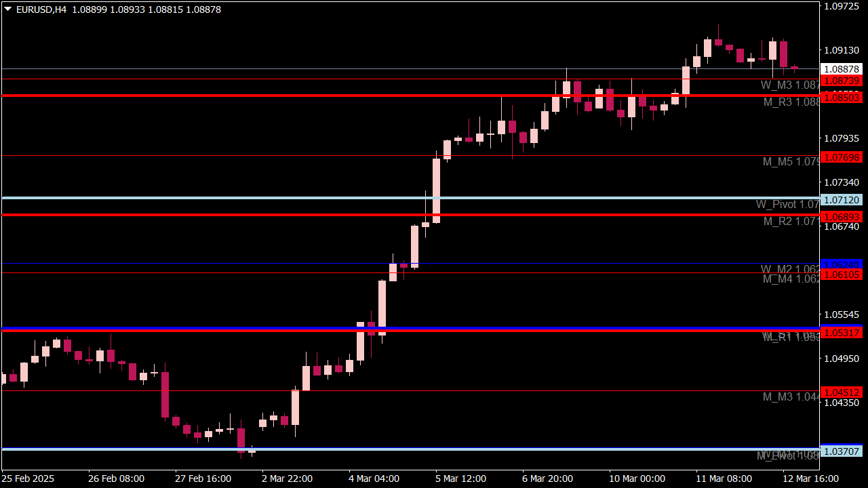Select the W_M2 level label
868x488 pixels.
(x=789, y=269)
